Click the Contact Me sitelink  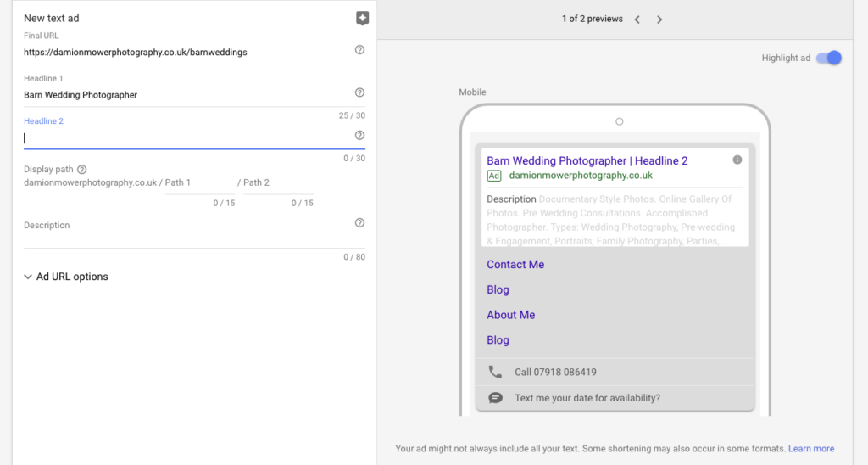(x=515, y=265)
